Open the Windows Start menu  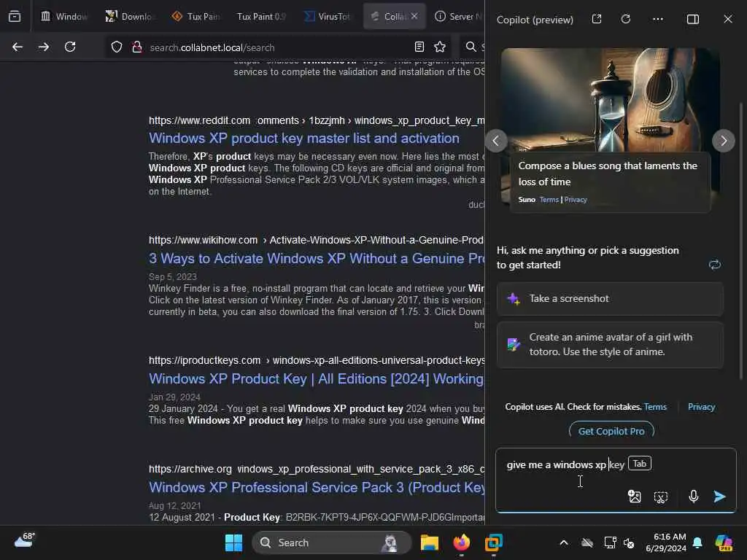(x=233, y=542)
